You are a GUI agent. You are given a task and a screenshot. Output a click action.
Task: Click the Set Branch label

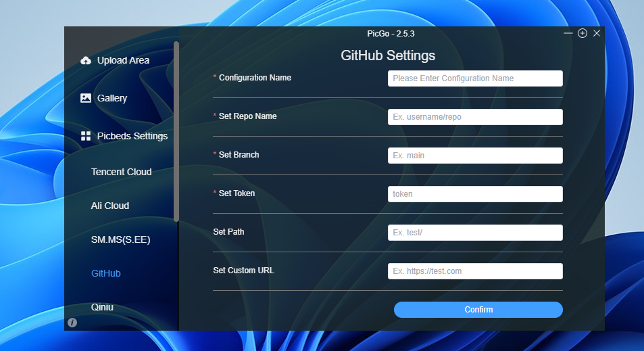pyautogui.click(x=239, y=155)
